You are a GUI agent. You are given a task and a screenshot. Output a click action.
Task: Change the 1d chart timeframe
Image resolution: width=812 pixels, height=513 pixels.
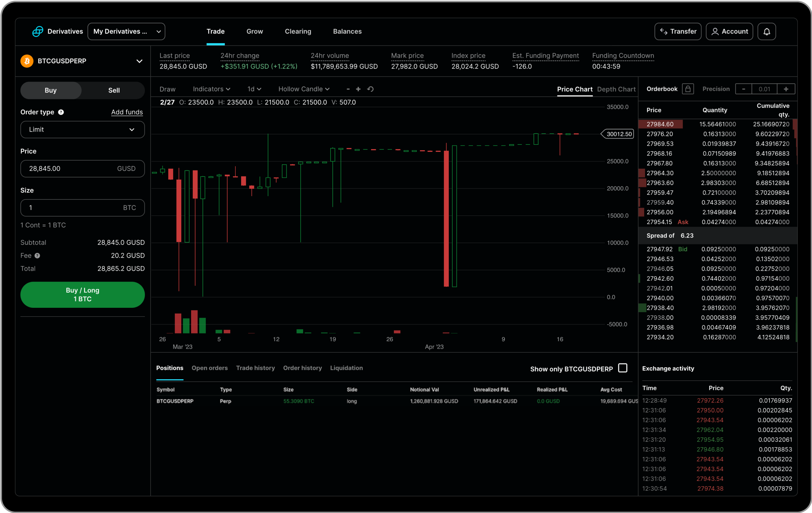tap(254, 89)
